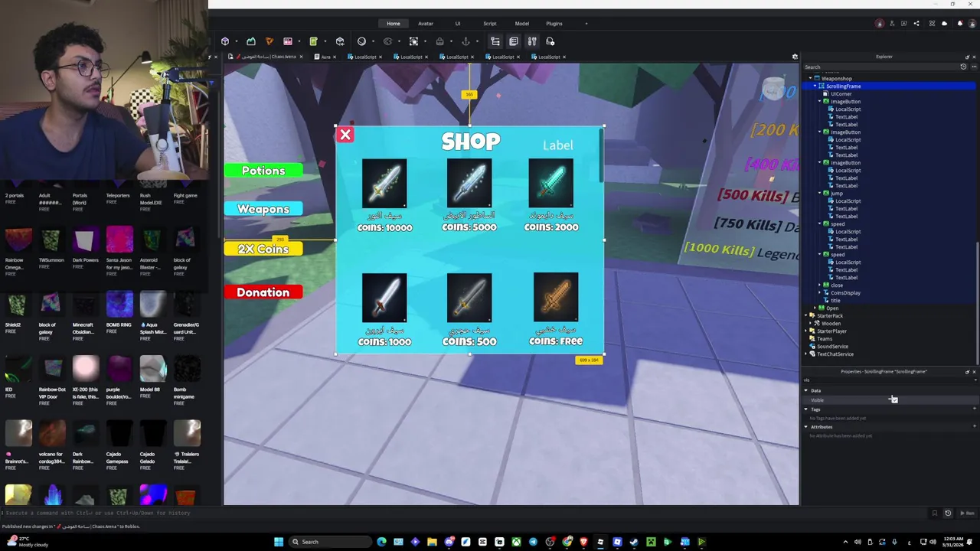The height and width of the screenshot is (551, 980).
Task: Click the Color palette icon in toolbar
Action: pos(387,41)
